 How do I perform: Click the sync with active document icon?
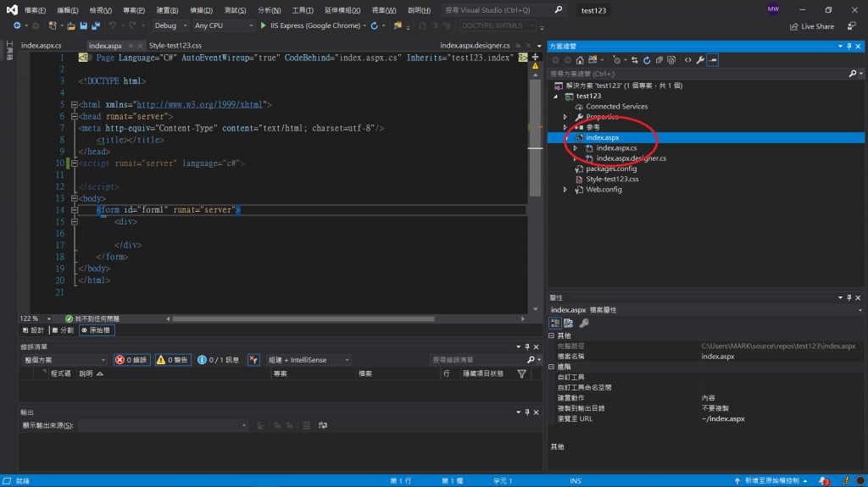click(x=634, y=60)
